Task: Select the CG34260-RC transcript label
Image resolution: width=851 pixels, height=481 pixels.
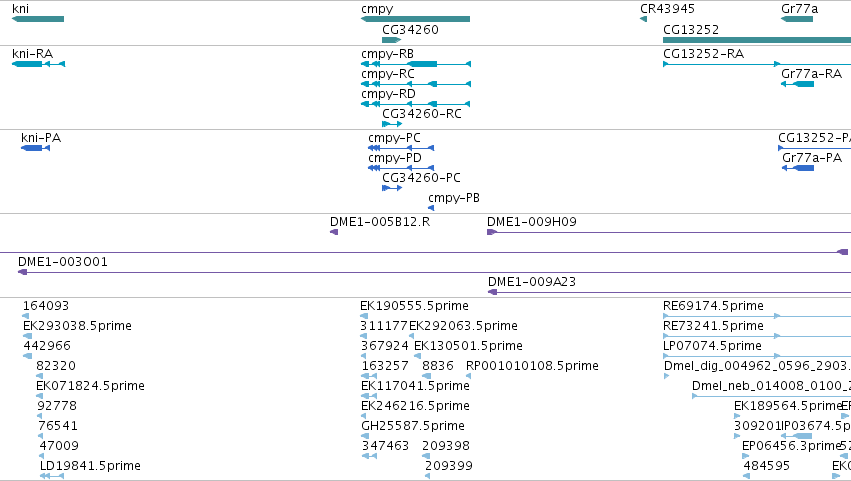Action: [x=422, y=114]
